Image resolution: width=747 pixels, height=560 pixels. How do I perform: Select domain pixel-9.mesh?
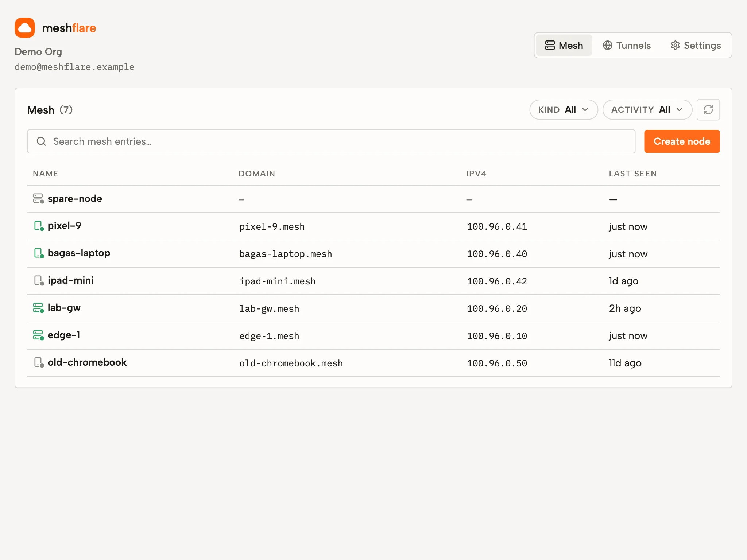(x=272, y=227)
